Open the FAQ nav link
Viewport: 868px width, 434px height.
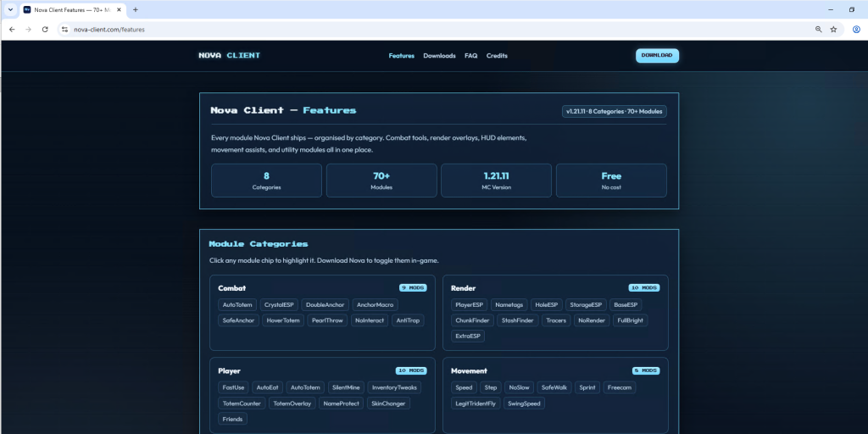point(471,56)
